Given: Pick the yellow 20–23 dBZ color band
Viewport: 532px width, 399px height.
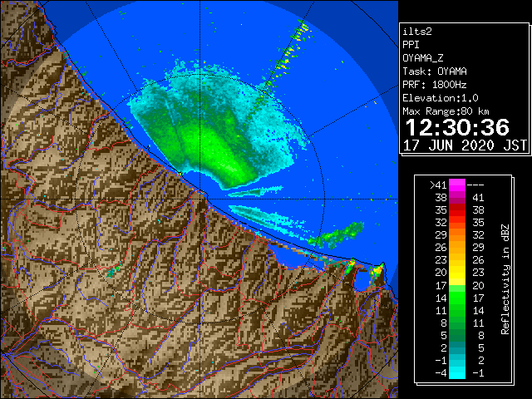Looking at the screenshot, I should coord(457,273).
